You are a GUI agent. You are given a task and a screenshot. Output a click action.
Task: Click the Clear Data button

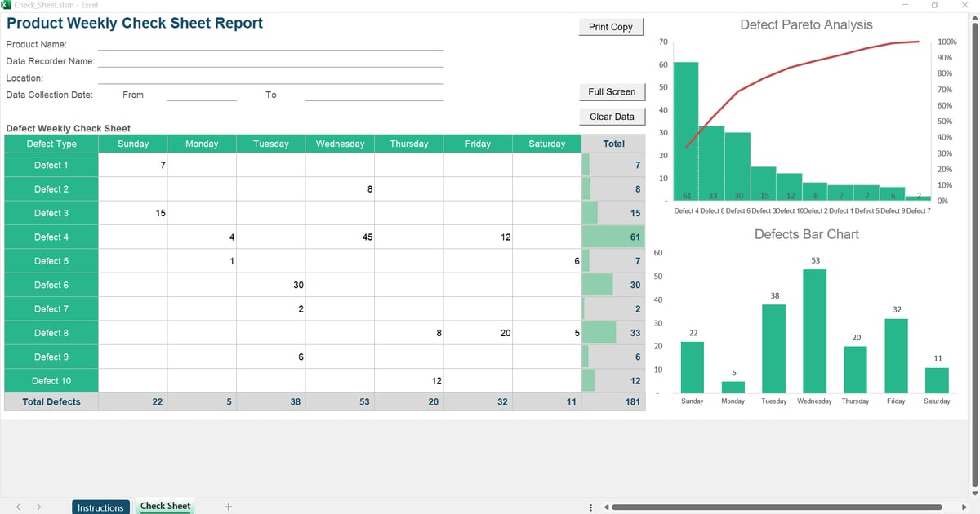(x=612, y=116)
